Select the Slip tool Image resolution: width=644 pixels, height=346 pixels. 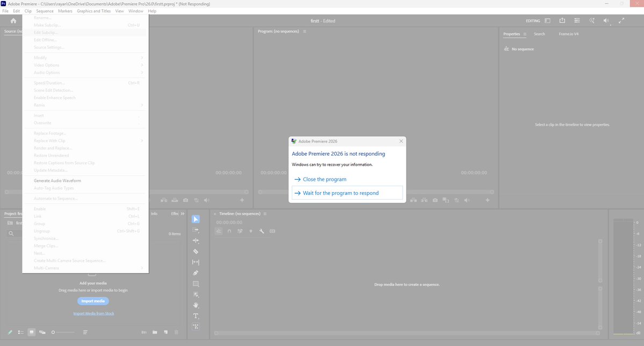196,262
